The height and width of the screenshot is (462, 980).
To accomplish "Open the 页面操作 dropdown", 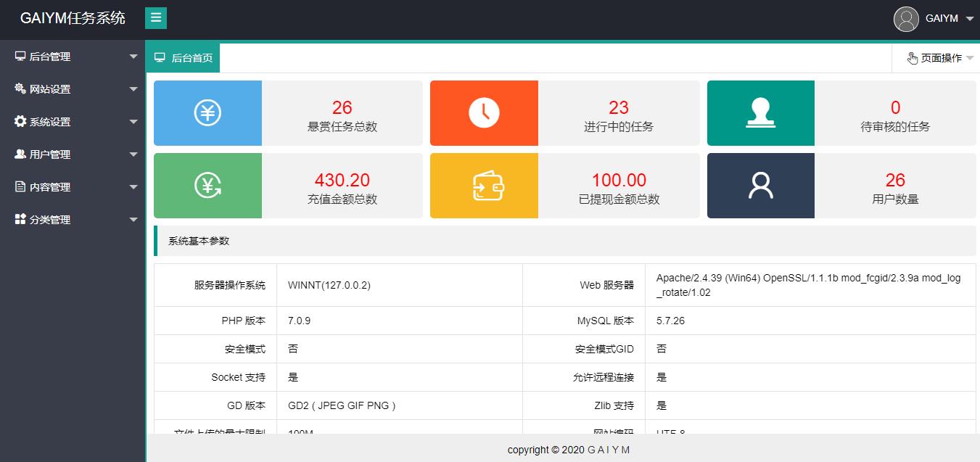I will [941, 58].
